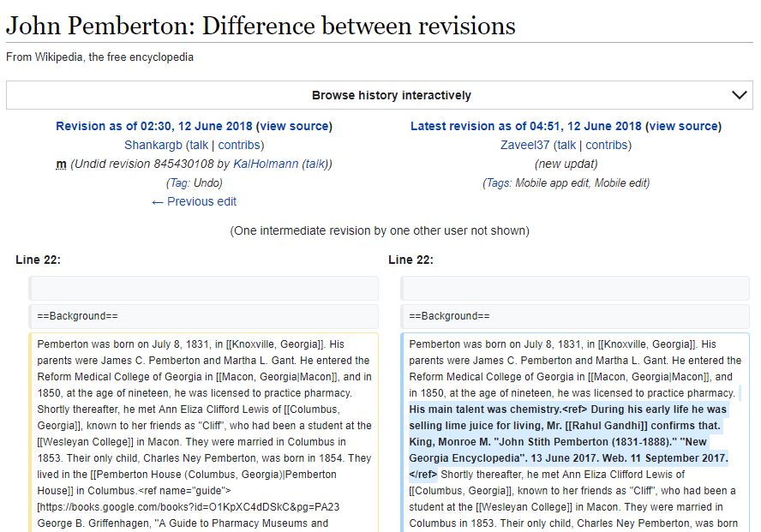Open the talk page for Zaveel37

coord(566,145)
